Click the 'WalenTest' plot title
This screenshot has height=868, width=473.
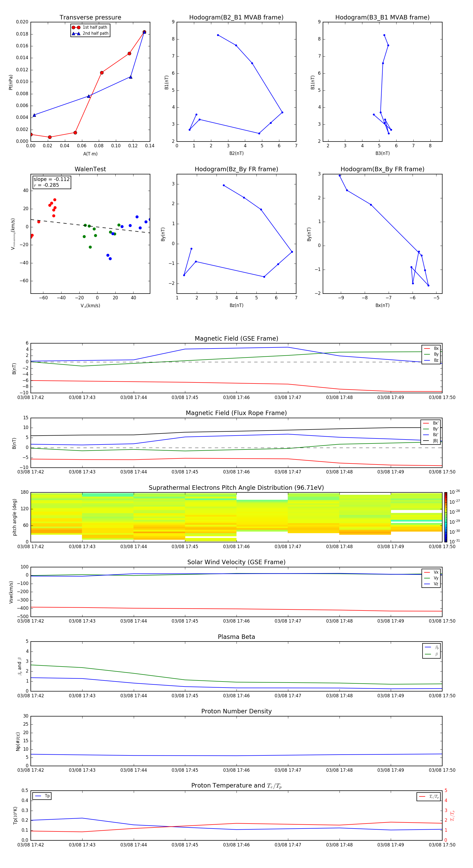pos(90,169)
